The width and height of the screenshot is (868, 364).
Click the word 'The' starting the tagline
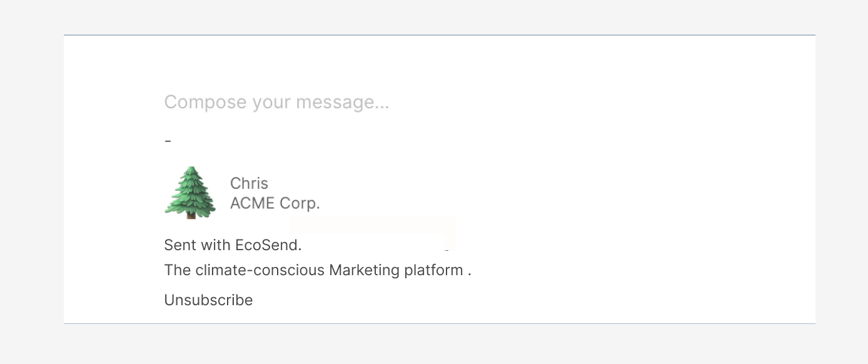click(178, 270)
